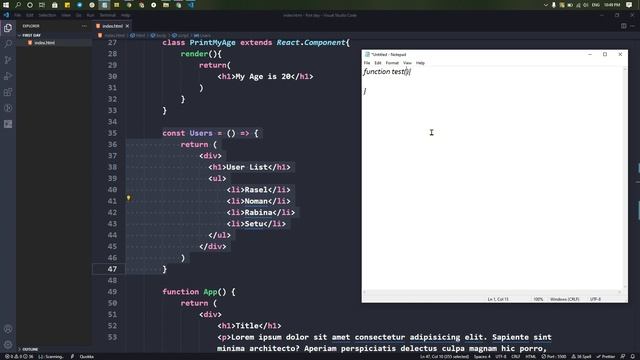Click the Notepad horizontal scrollbar
The image size is (640, 360).
[x=493, y=292]
